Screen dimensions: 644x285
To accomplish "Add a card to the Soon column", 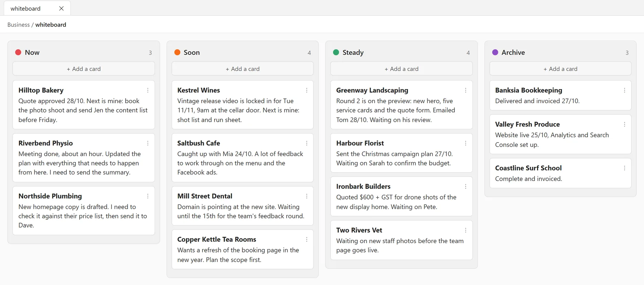I will point(243,69).
